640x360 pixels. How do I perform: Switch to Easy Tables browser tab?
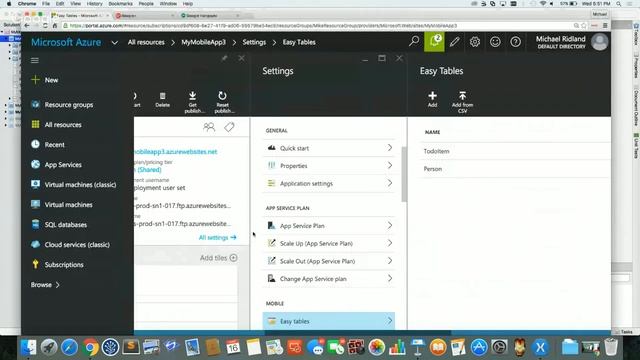tap(80, 16)
